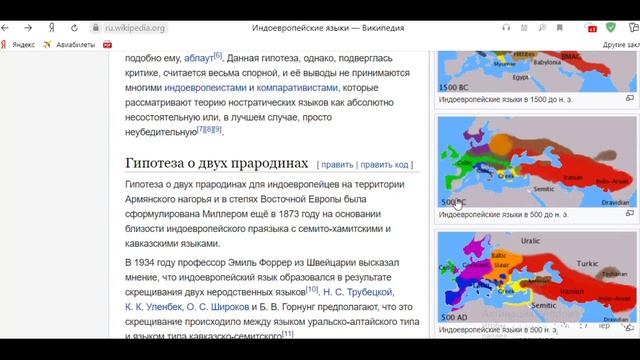Viewport: 640px width, 360px height.
Task: Open Yandex home via the Я icon
Action: coord(51,28)
